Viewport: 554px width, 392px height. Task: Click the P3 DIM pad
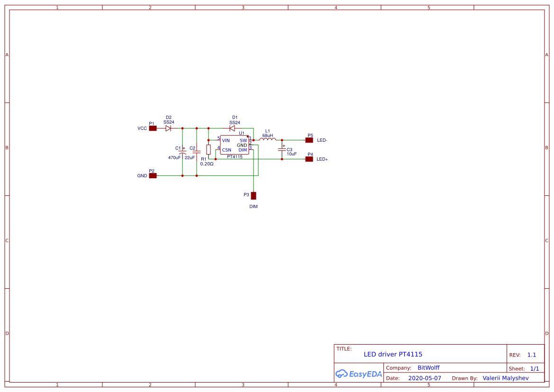254,195
